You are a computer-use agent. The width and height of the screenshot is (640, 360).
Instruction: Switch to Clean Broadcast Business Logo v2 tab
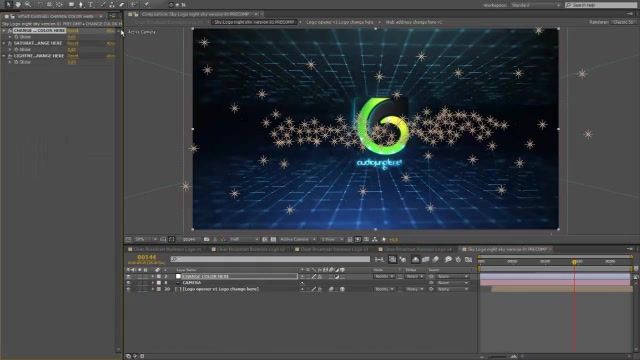click(x=251, y=249)
